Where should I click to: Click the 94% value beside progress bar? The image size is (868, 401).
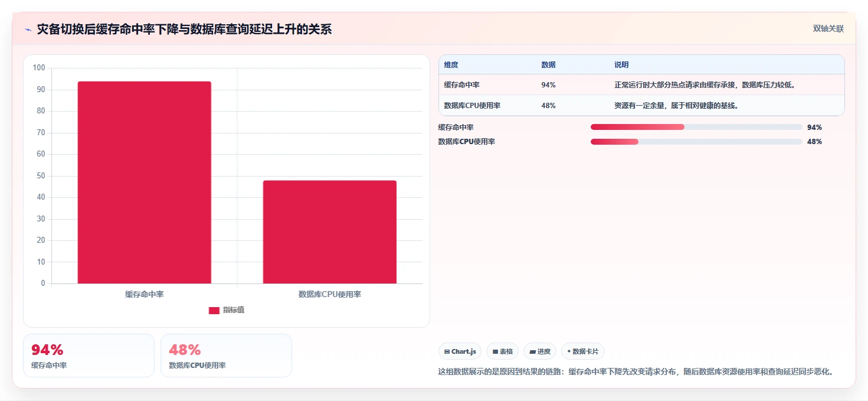pos(814,128)
